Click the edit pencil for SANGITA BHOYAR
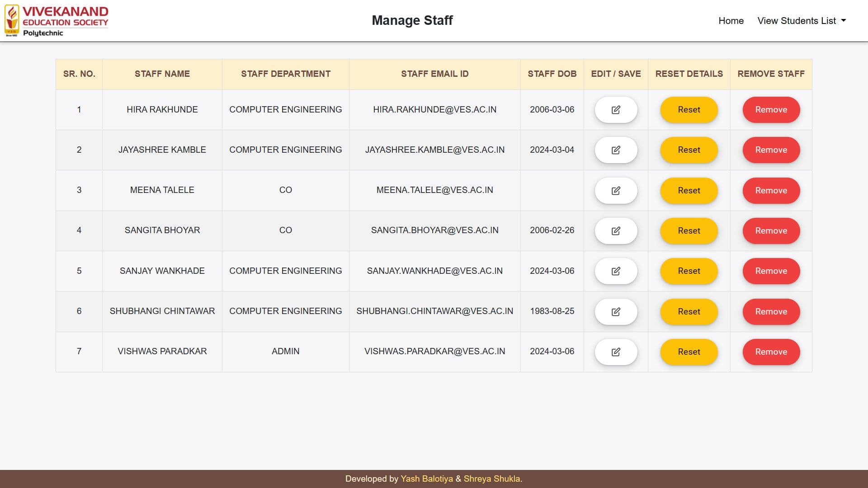 [616, 230]
